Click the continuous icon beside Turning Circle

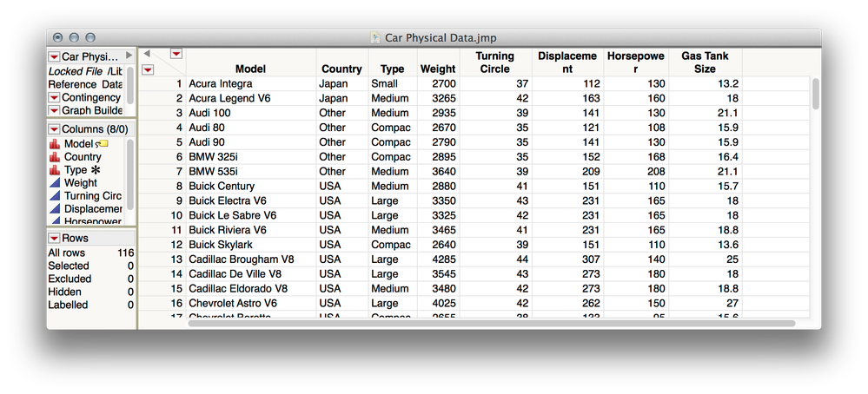[54, 196]
